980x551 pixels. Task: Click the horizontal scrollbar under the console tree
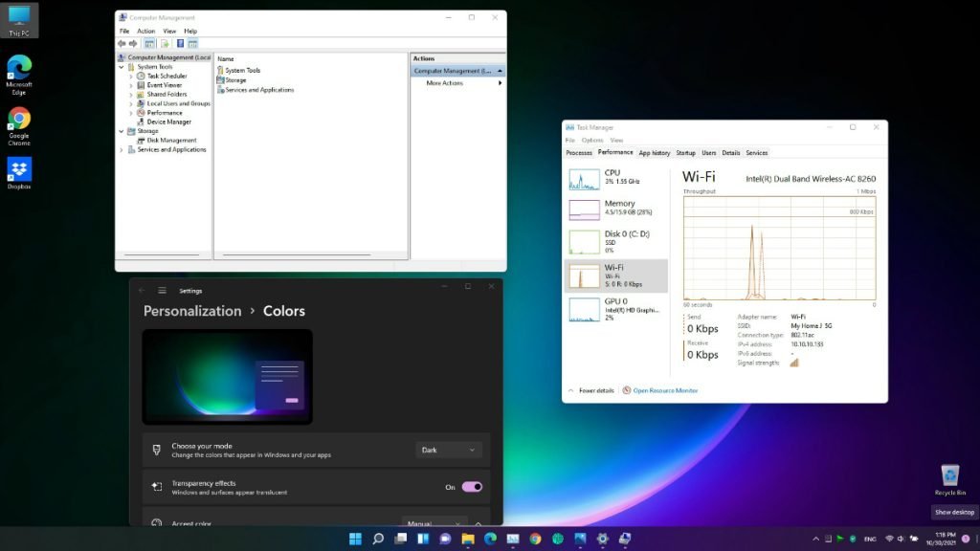coord(162,254)
